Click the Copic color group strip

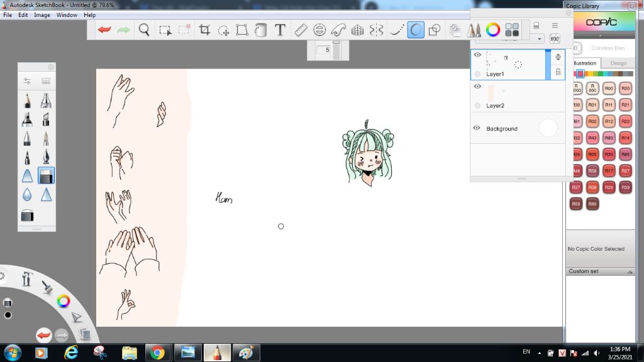[602, 74]
